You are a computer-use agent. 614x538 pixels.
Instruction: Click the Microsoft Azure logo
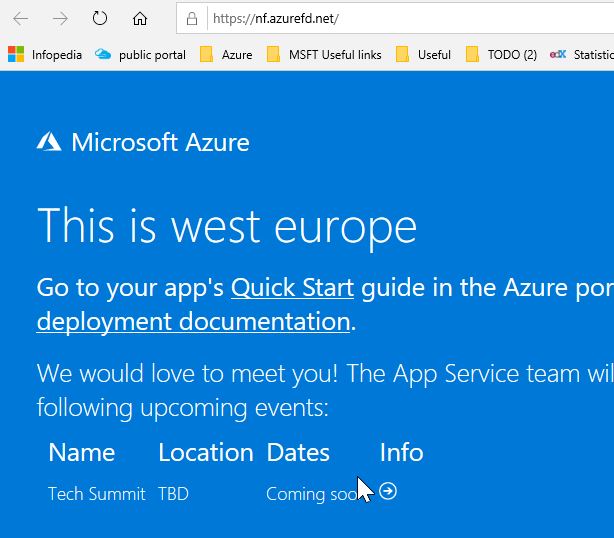point(143,142)
